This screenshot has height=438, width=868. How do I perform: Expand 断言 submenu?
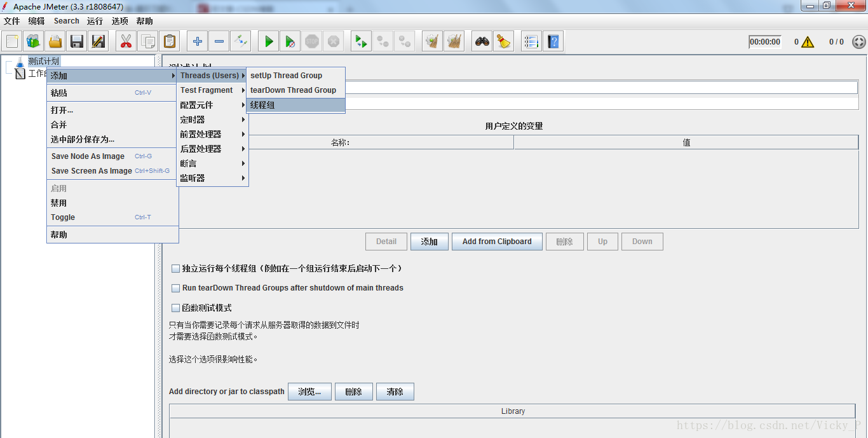212,163
